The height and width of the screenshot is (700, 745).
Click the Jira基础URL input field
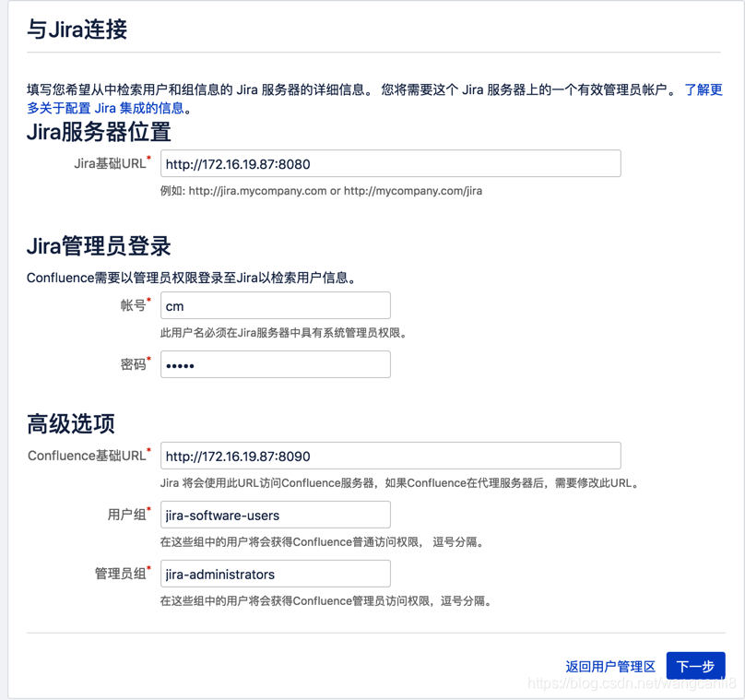tap(391, 163)
